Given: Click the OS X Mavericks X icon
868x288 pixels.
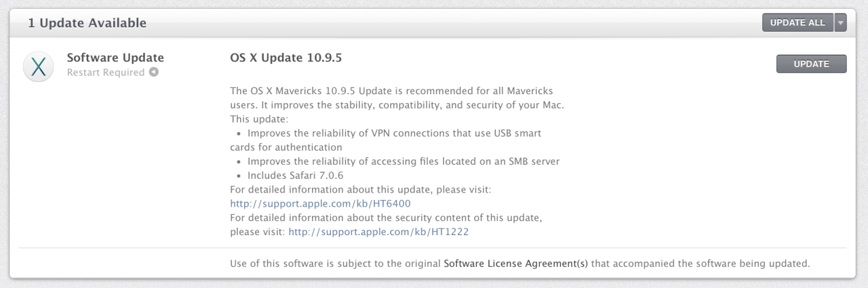Looking at the screenshot, I should pyautogui.click(x=38, y=67).
